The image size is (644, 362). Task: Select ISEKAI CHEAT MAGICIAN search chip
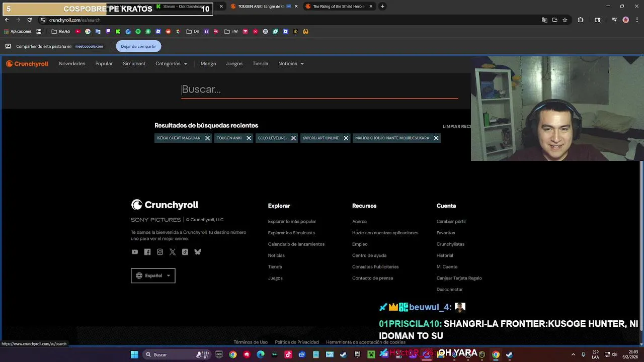[178, 138]
